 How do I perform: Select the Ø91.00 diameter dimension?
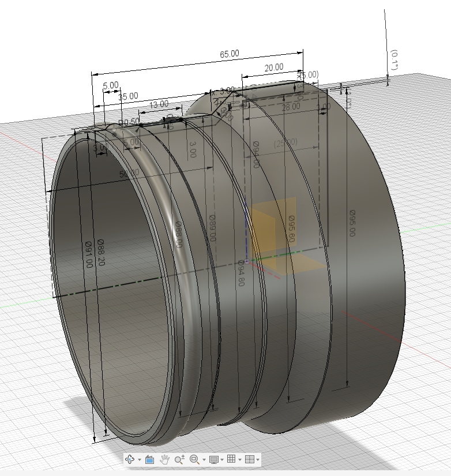pos(88,254)
